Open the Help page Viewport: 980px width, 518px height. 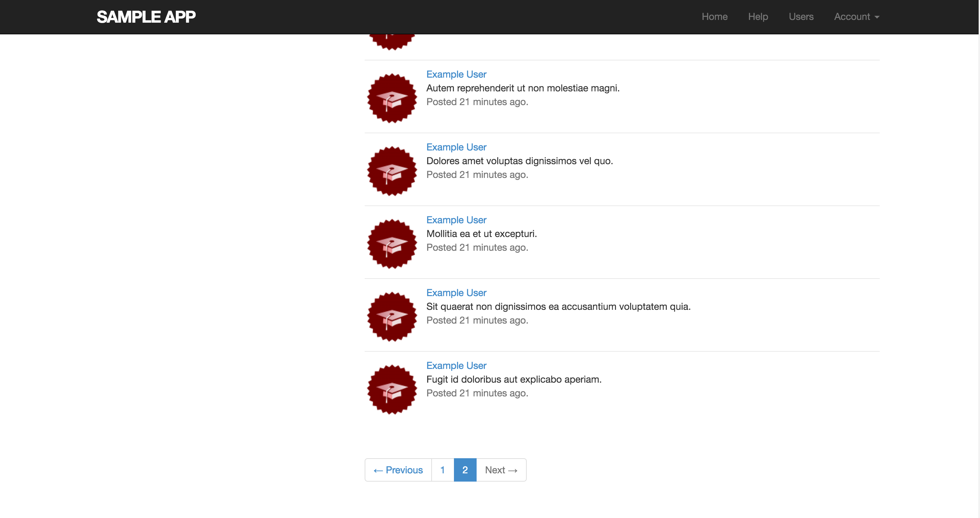(x=757, y=17)
